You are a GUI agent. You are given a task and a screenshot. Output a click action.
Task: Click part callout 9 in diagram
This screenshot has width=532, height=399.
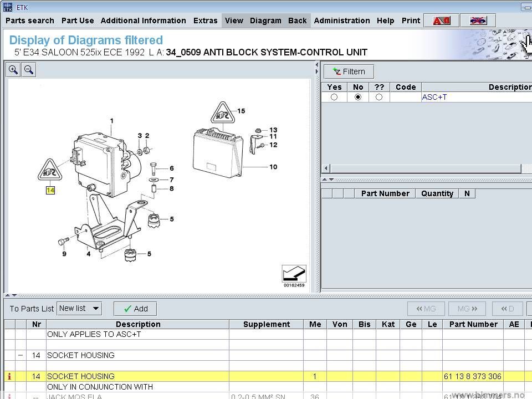coord(64,254)
